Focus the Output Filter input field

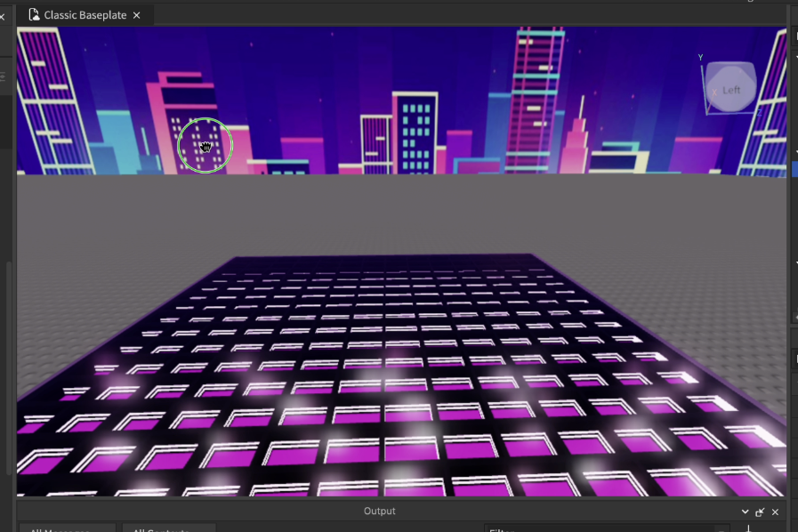[x=607, y=528]
